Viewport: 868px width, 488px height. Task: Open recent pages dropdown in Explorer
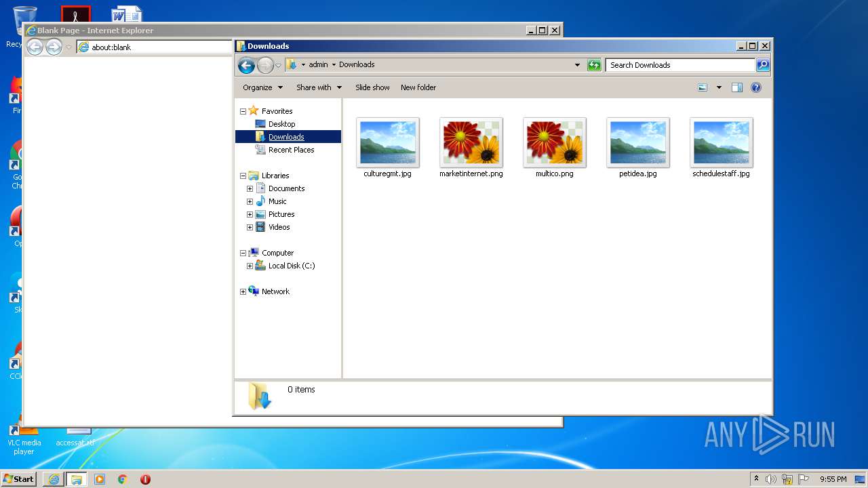point(278,66)
